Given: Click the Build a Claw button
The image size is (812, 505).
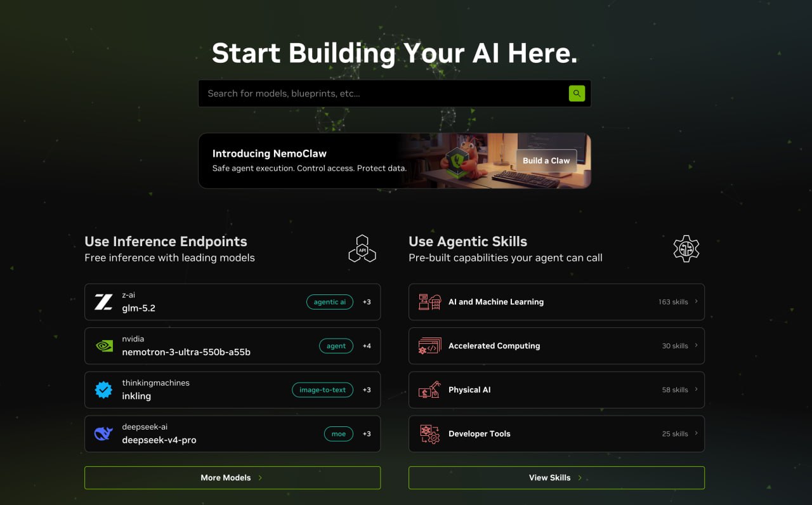Looking at the screenshot, I should pyautogui.click(x=546, y=161).
